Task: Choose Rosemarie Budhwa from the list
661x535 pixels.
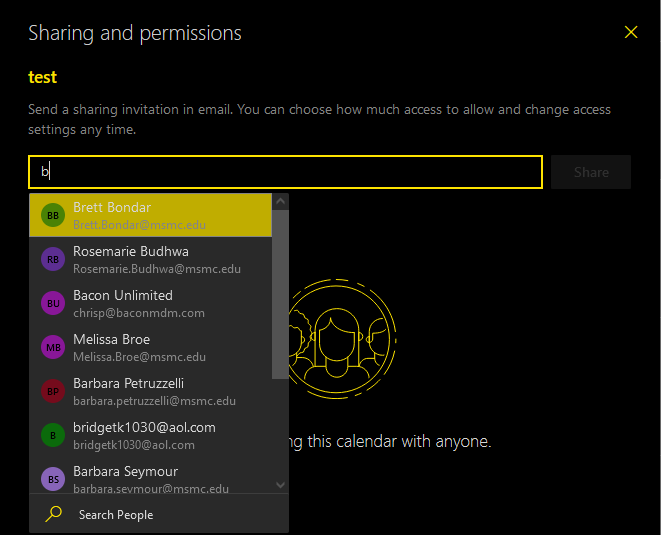Action: 150,259
